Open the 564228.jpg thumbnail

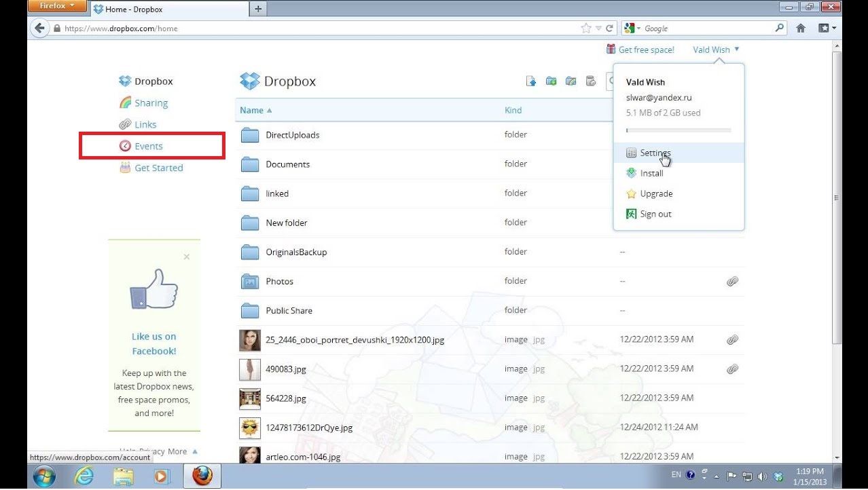(250, 398)
